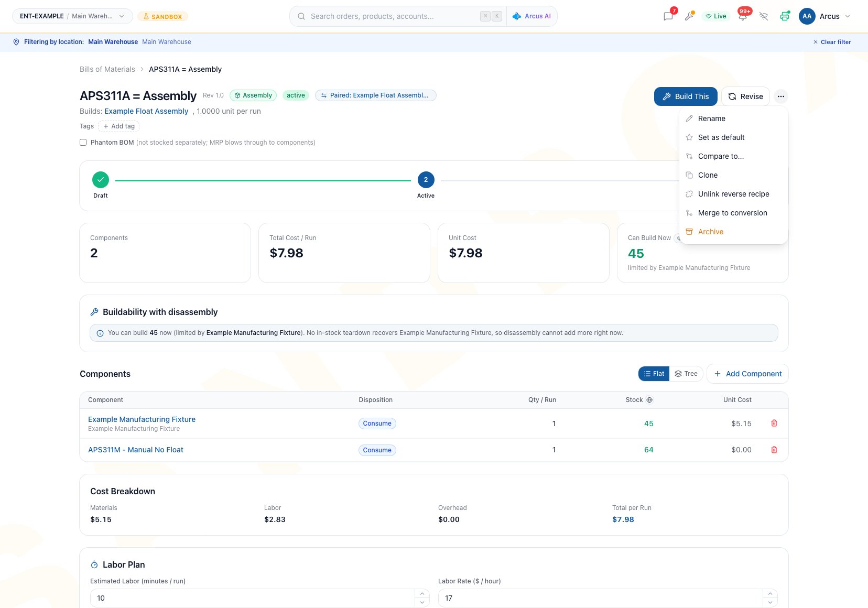The width and height of the screenshot is (868, 608).
Task: Click the globe icon beside Stock header
Action: point(649,400)
